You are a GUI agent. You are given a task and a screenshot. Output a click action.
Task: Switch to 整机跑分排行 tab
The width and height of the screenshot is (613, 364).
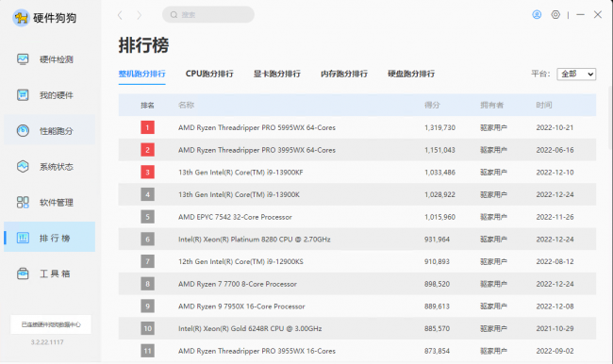pyautogui.click(x=141, y=74)
